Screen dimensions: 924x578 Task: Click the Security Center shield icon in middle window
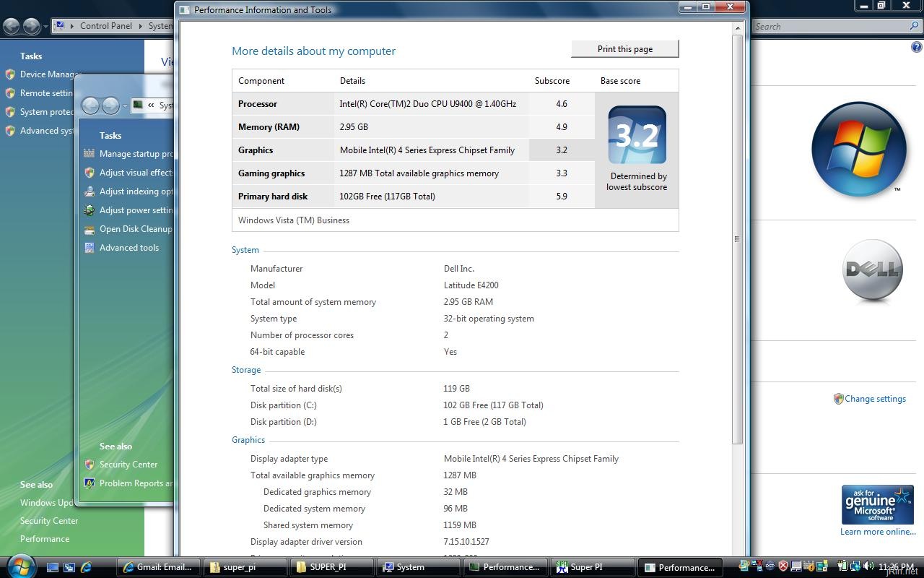90,465
